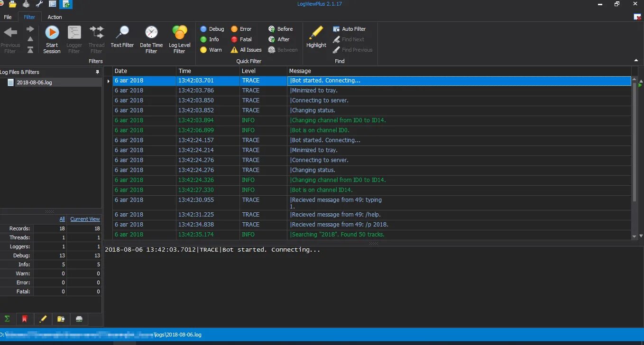Click the INFO level cell at 13:42:03.894
The width and height of the screenshot is (644, 345).
(x=263, y=120)
